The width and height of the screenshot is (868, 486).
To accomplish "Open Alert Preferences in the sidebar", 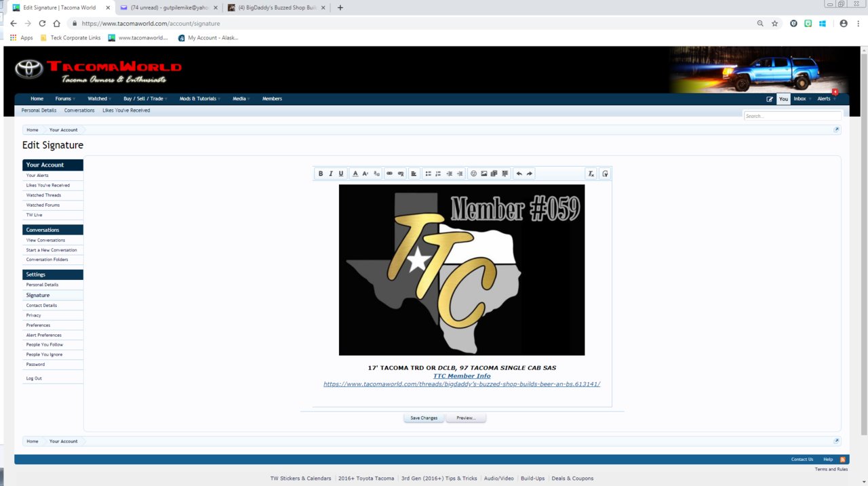I will (43, 335).
